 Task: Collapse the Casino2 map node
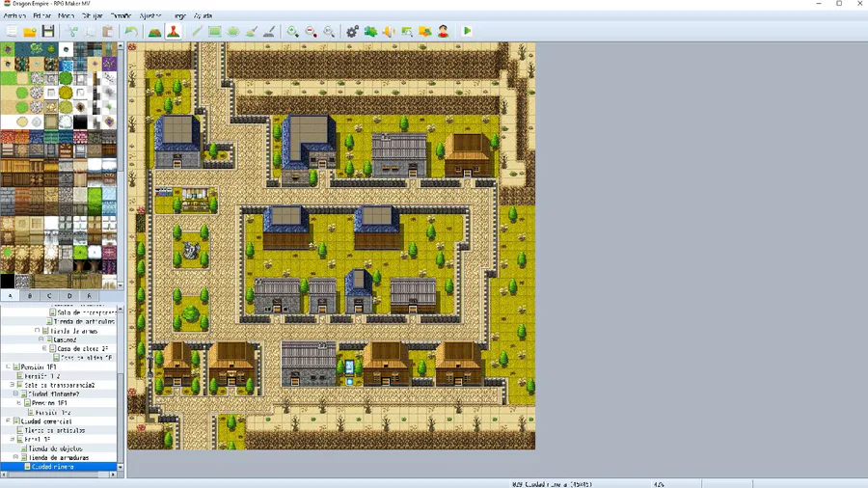coord(41,339)
